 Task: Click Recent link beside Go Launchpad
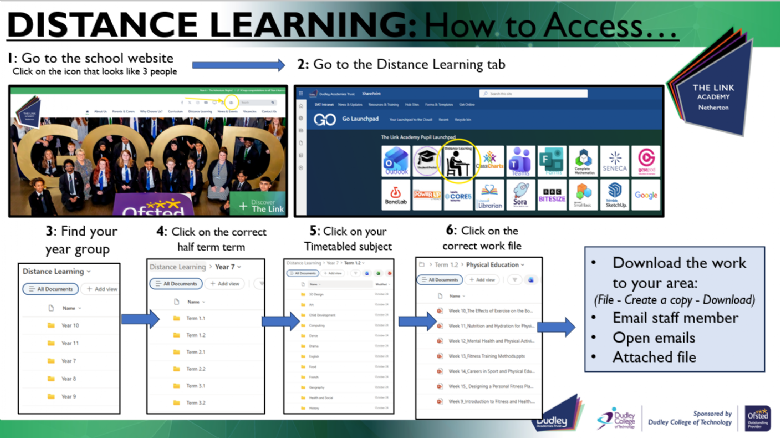443,119
